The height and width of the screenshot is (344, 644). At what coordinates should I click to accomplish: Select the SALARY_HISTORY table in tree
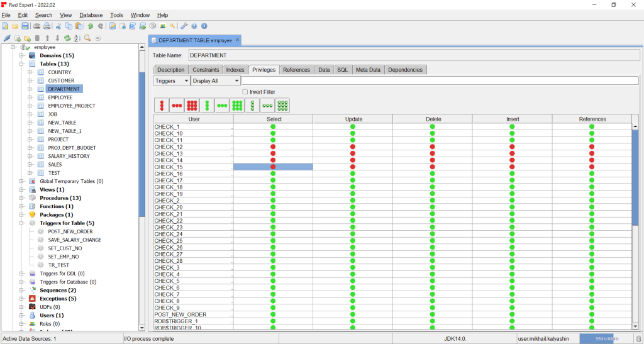pyautogui.click(x=69, y=156)
